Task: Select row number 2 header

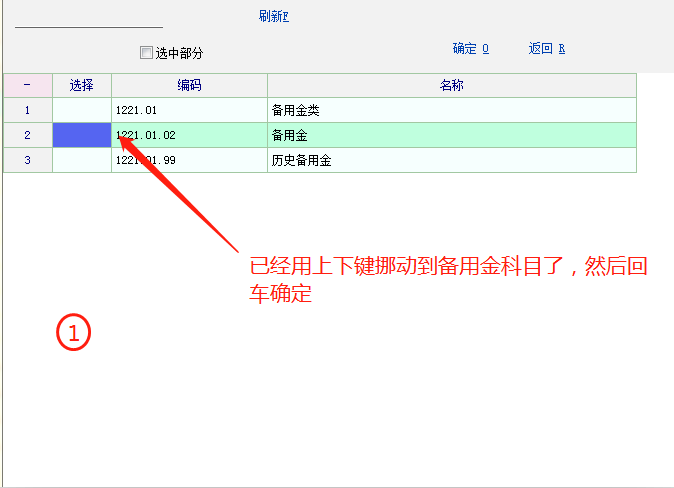Action: tap(28, 135)
